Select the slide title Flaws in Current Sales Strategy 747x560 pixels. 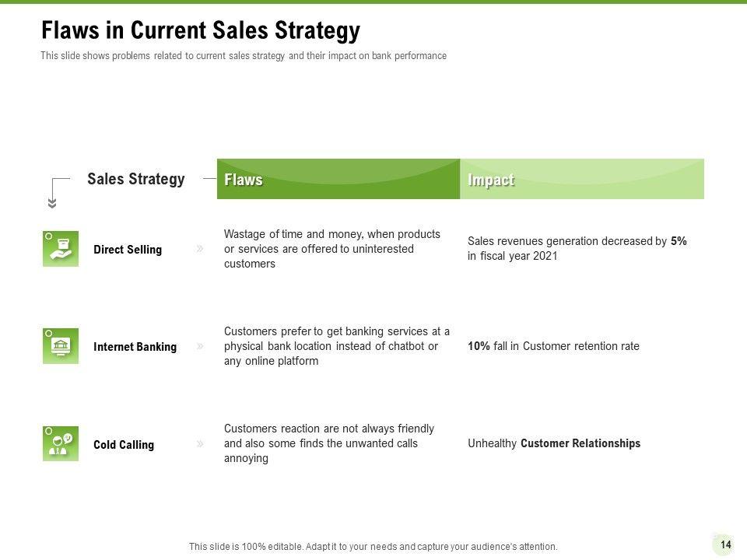pyautogui.click(x=201, y=30)
